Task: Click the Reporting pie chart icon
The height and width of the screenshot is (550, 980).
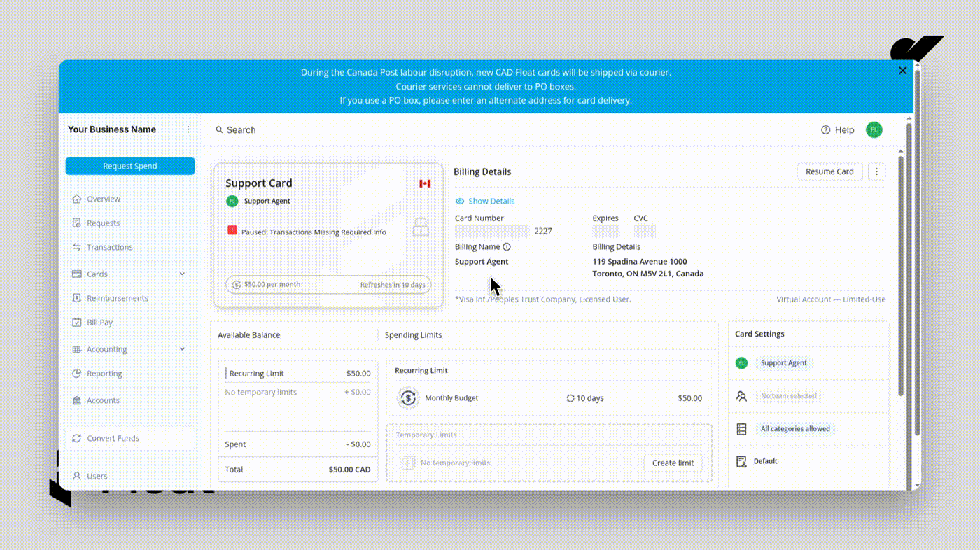Action: [77, 374]
